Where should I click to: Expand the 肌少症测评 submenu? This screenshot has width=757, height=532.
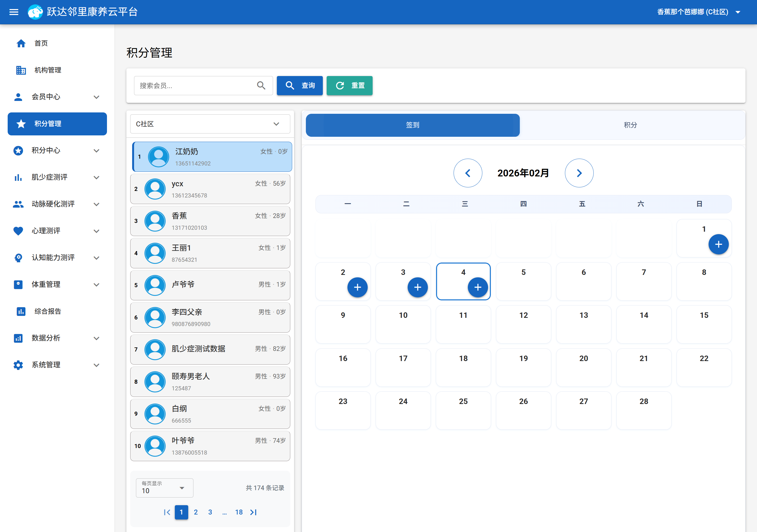click(x=96, y=177)
